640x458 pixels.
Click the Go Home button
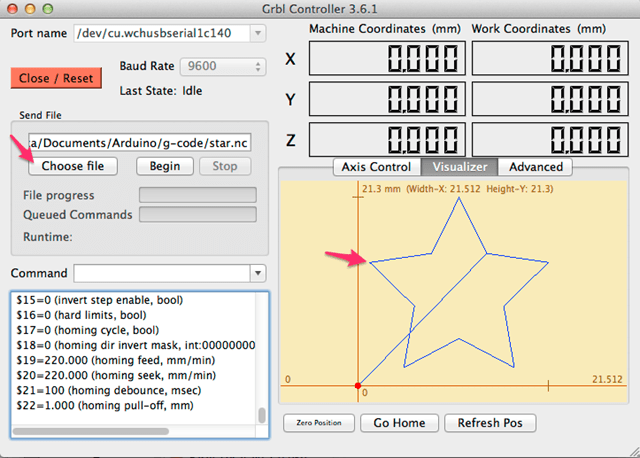399,423
